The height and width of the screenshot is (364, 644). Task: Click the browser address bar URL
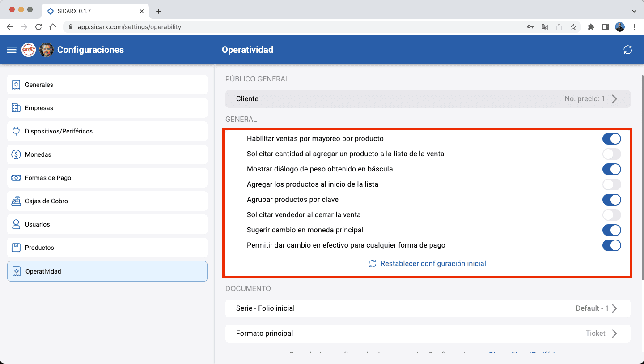[129, 27]
